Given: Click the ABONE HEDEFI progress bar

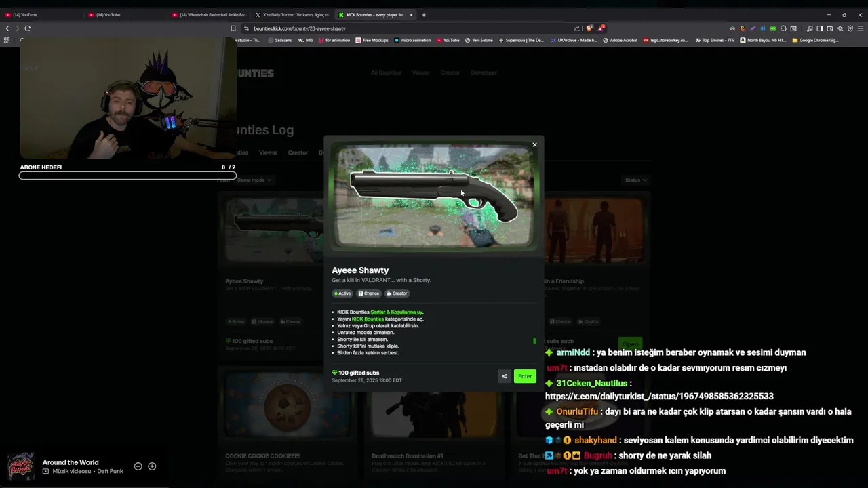Looking at the screenshot, I should tap(127, 176).
